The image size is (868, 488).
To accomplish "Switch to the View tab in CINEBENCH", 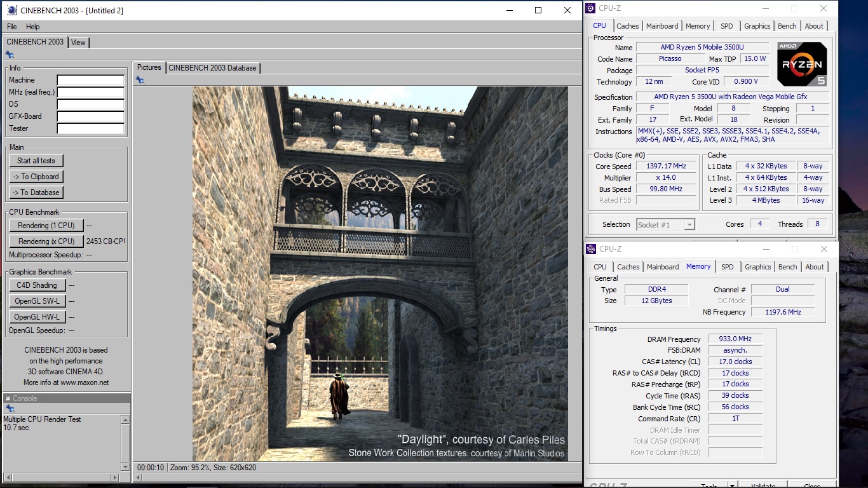I will (78, 43).
